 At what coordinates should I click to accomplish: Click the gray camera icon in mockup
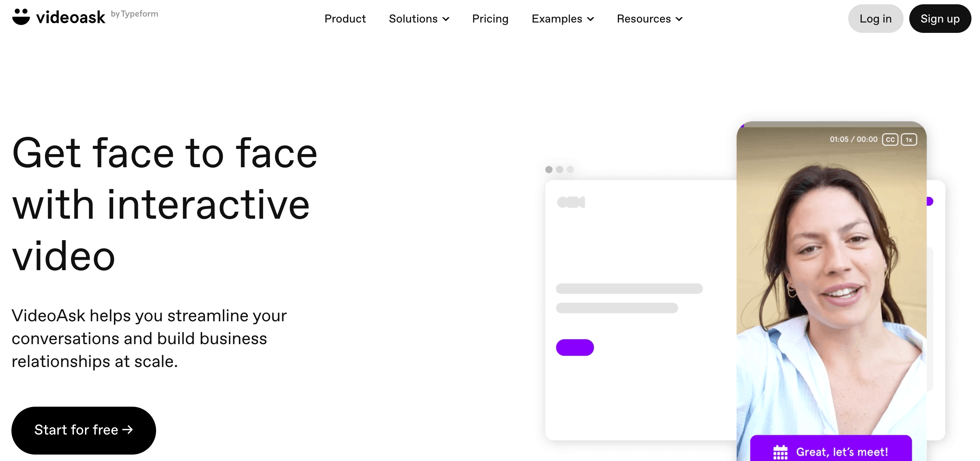point(571,202)
